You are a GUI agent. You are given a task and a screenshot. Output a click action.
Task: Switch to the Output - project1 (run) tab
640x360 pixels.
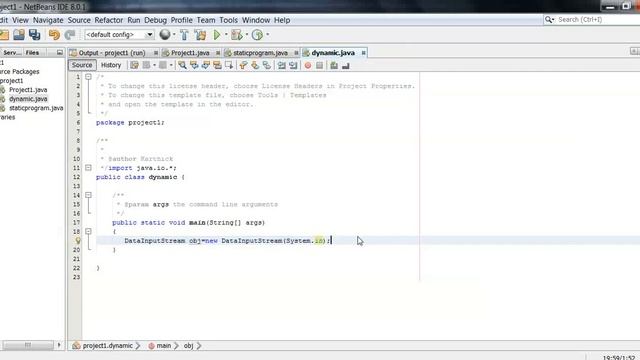[x=111, y=53]
